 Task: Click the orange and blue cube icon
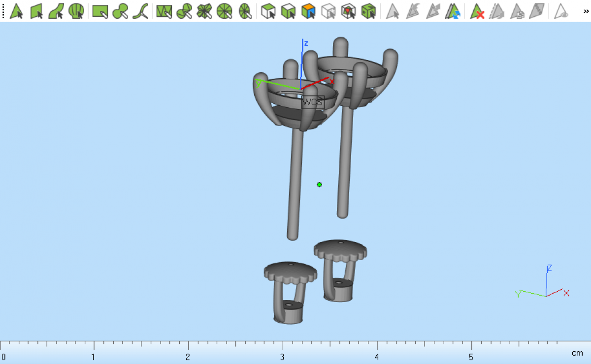[308, 11]
